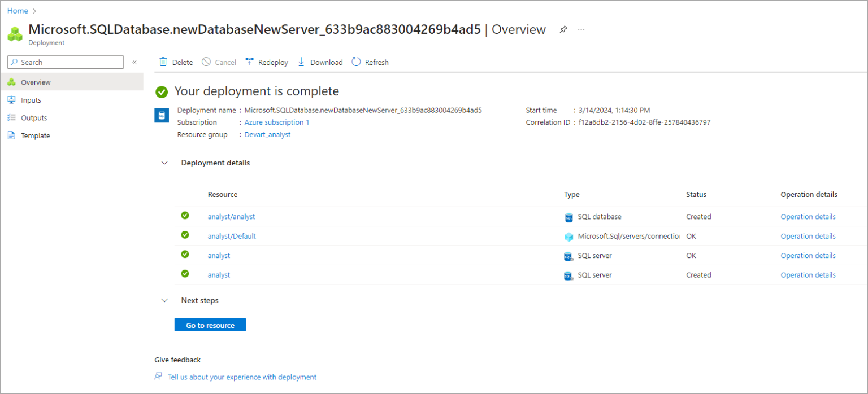Collapse the sidebar using double chevron
Image resolution: width=868 pixels, height=394 pixels.
click(x=134, y=62)
